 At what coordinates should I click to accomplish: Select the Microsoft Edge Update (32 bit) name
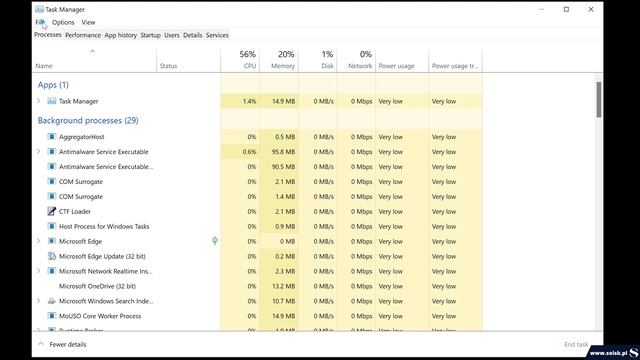pos(102,256)
